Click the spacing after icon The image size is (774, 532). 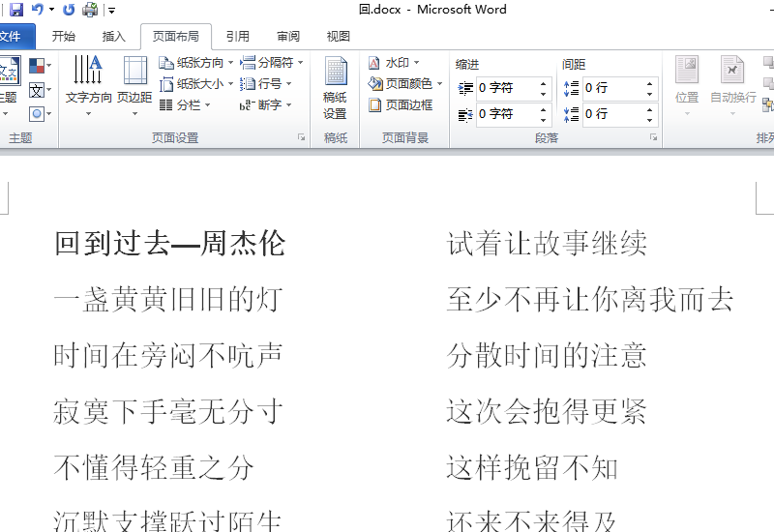[572, 114]
